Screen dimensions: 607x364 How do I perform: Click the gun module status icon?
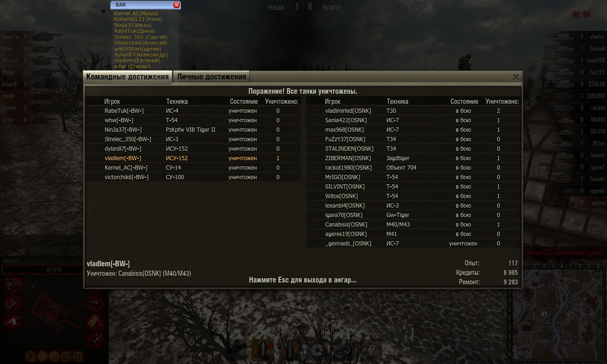pyautogui.click(x=12, y=322)
